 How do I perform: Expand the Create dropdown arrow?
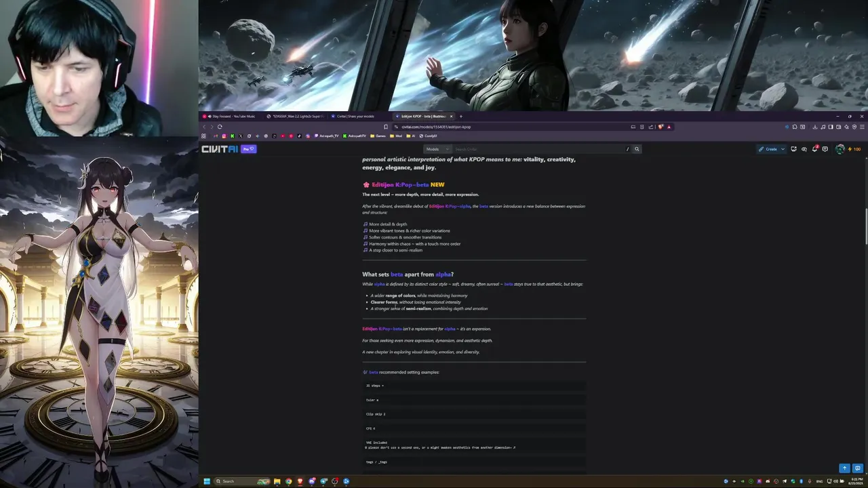pyautogui.click(x=783, y=149)
